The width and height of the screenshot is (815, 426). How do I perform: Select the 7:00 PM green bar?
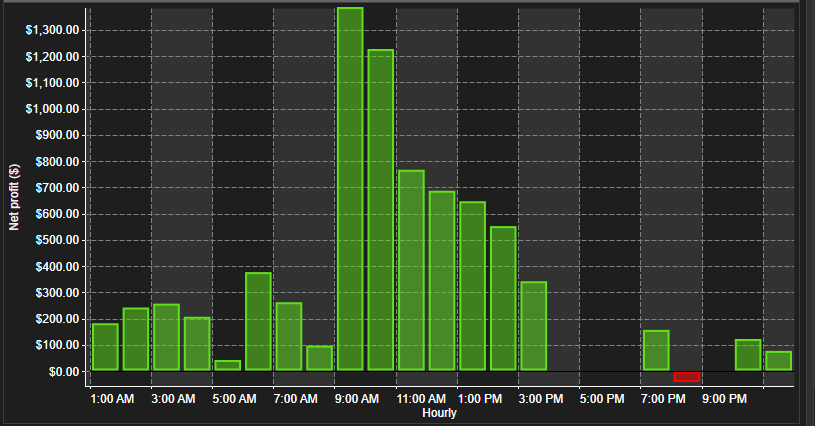coord(656,350)
